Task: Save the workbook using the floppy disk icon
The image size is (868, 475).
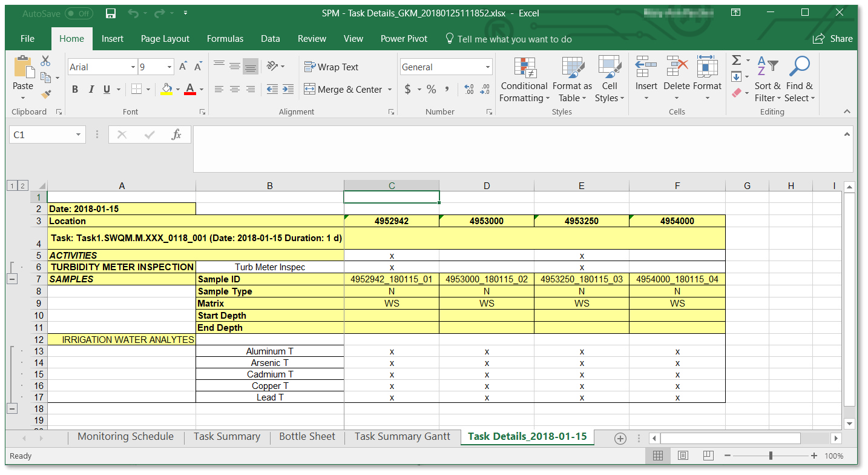Action: (x=111, y=13)
